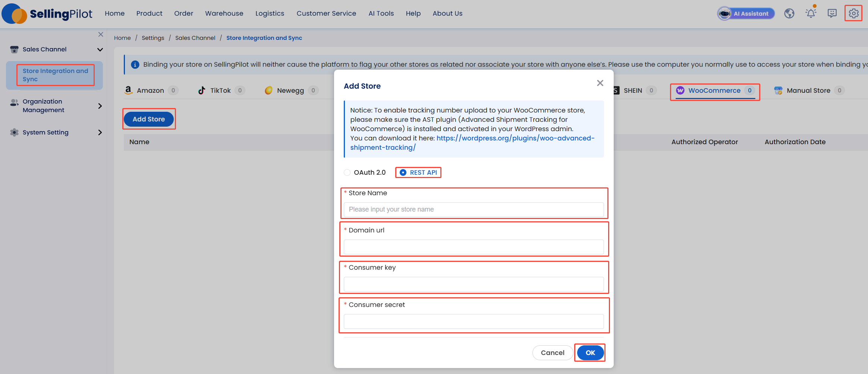868x374 pixels.
Task: Click the WooCommerce logo icon
Action: [x=680, y=90]
